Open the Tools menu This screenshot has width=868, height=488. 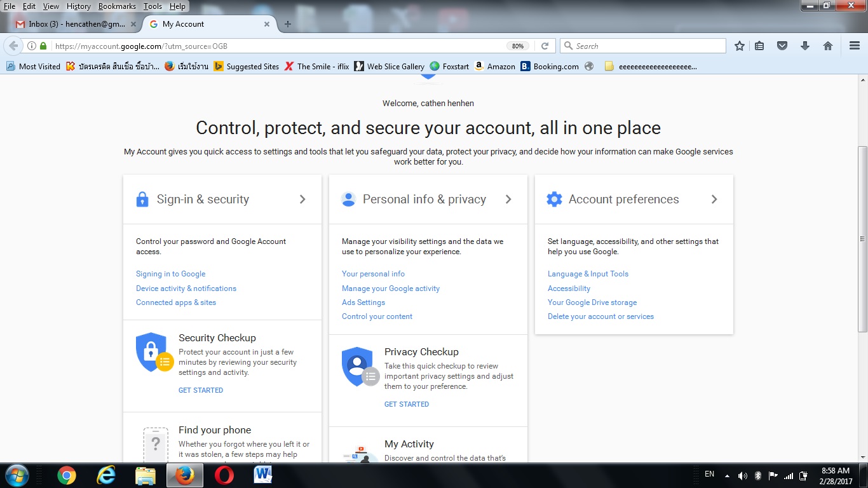153,6
